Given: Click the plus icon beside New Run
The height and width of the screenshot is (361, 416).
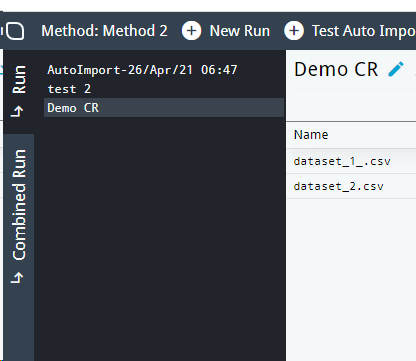Looking at the screenshot, I should [x=191, y=31].
